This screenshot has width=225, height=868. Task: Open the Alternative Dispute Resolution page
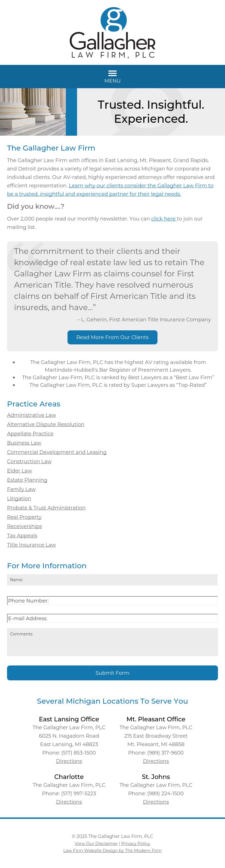[46, 424]
